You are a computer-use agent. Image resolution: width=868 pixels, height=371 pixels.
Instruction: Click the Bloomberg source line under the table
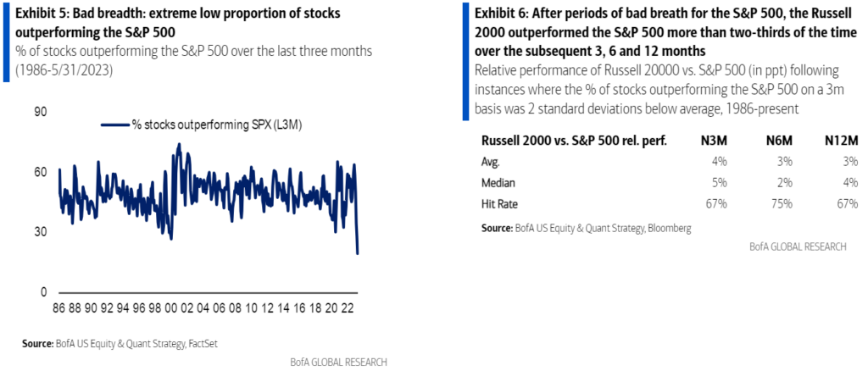585,229
